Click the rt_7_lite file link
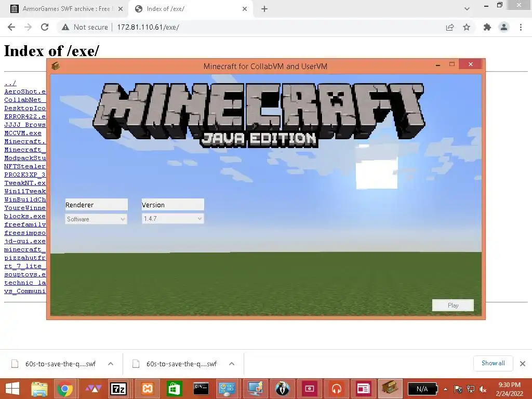The height and width of the screenshot is (399, 532). point(25,267)
